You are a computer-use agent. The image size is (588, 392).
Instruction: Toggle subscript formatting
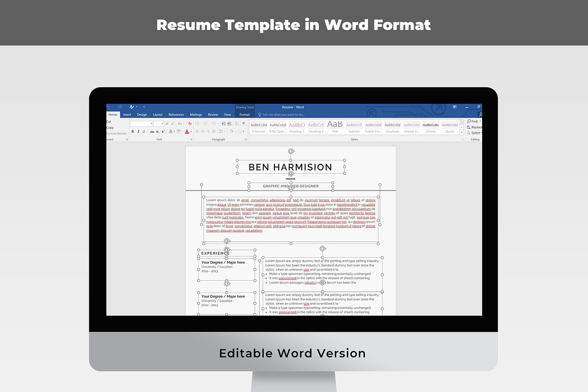pyautogui.click(x=157, y=131)
